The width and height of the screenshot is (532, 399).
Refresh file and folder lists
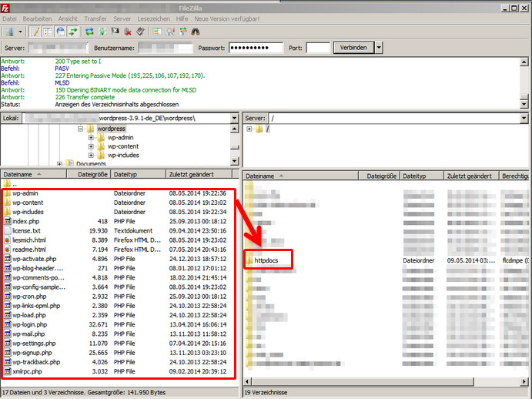89,32
